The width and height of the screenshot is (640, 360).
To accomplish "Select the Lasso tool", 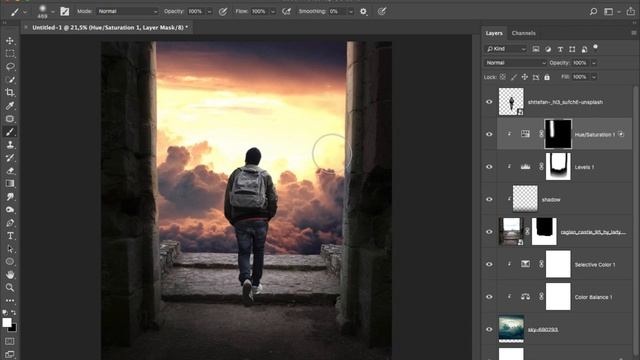I will coord(10,67).
